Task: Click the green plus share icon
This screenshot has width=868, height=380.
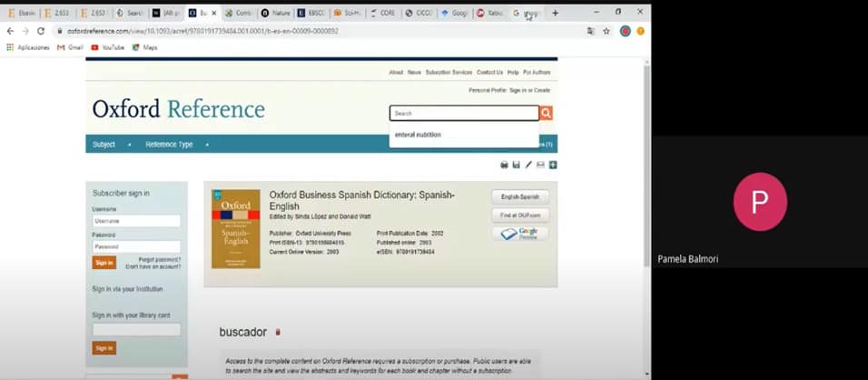Action: click(552, 165)
